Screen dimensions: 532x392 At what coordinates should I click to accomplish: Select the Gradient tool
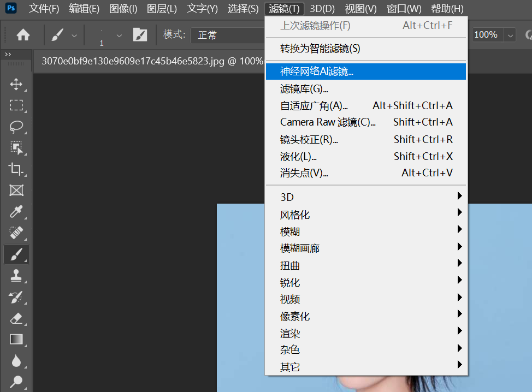click(16, 340)
